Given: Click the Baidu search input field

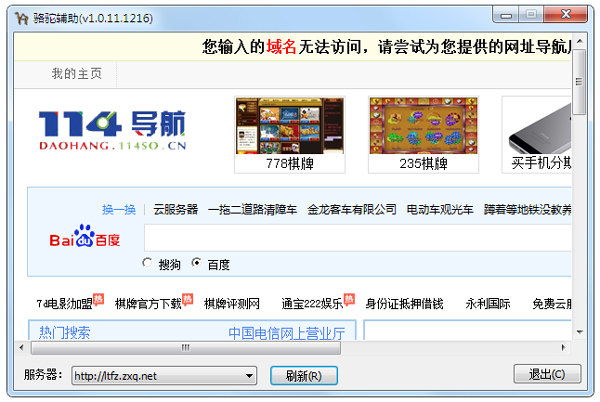Looking at the screenshot, I should tap(358, 238).
